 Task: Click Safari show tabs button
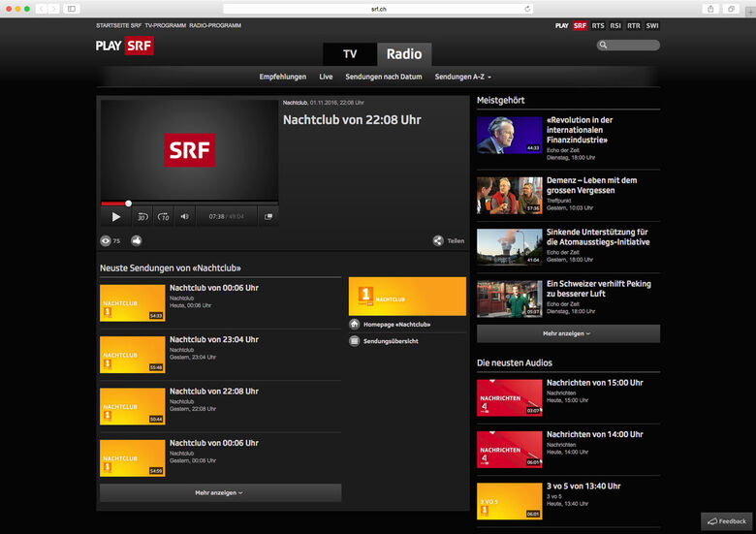[732, 9]
